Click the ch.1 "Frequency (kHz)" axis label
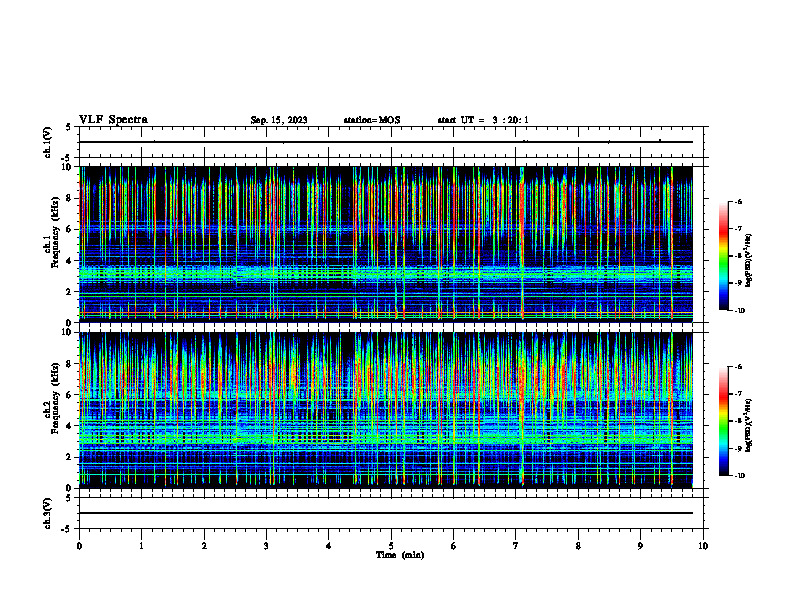This screenshot has height=612, width=792. tap(55, 232)
